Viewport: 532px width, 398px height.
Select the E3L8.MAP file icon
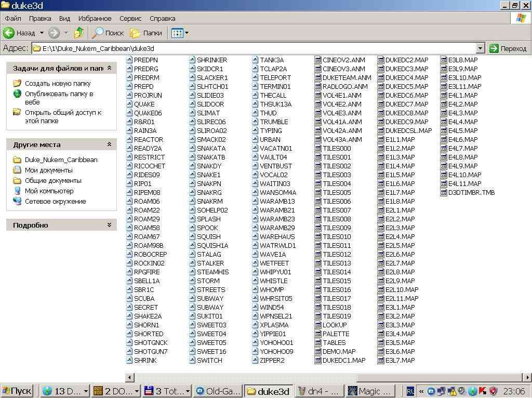pyautogui.click(x=444, y=60)
